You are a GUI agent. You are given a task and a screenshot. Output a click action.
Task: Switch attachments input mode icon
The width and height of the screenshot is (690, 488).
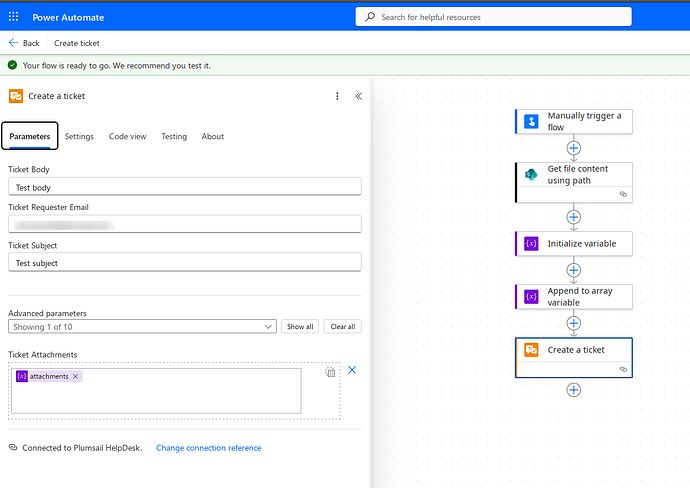330,372
